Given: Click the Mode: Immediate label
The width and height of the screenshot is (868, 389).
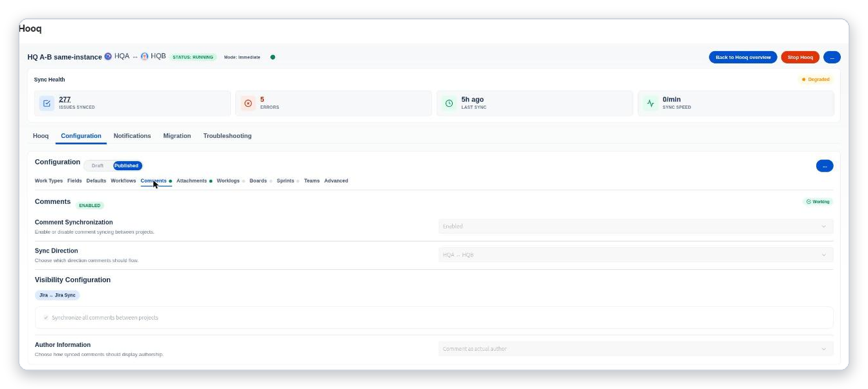Looking at the screenshot, I should coord(242,57).
